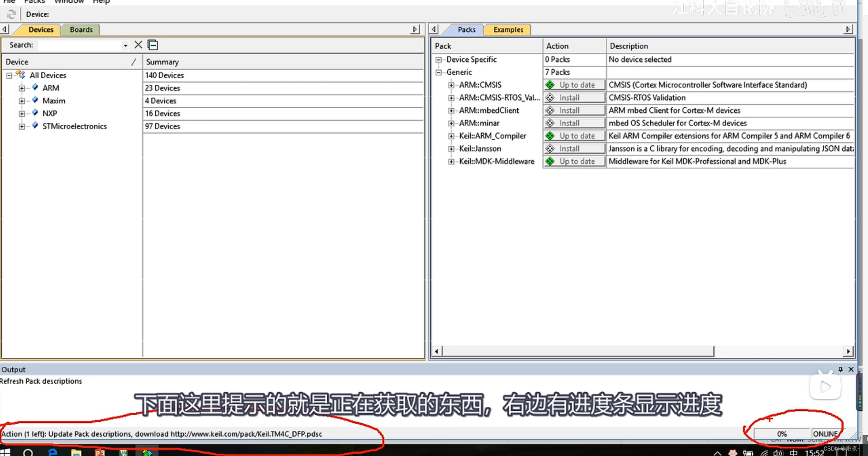Sort by the Device column header
This screenshot has height=456, width=868.
72,62
